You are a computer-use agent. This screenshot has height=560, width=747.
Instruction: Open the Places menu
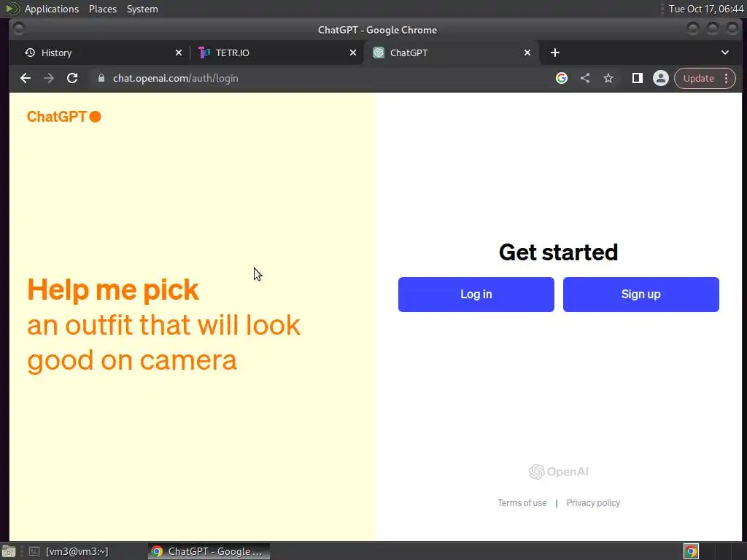103,9
